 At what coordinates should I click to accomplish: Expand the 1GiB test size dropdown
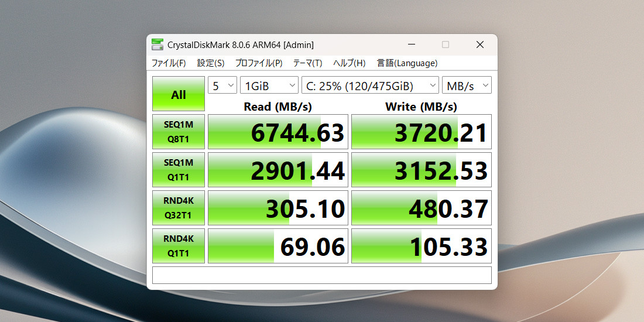[x=269, y=85]
